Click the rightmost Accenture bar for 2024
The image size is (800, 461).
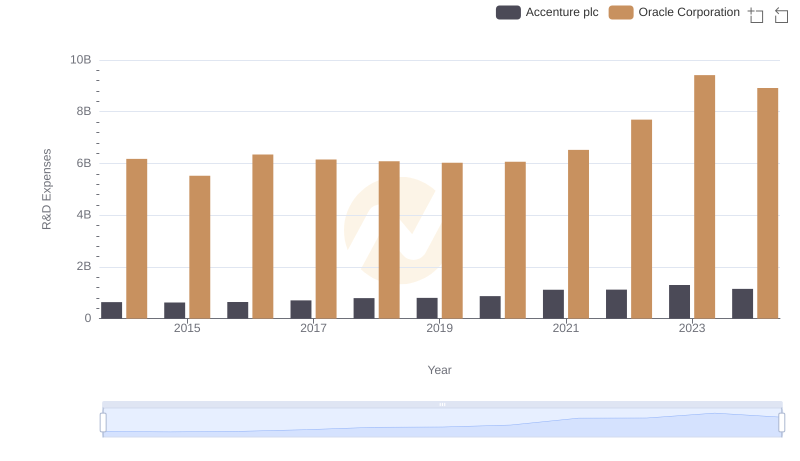pos(742,304)
